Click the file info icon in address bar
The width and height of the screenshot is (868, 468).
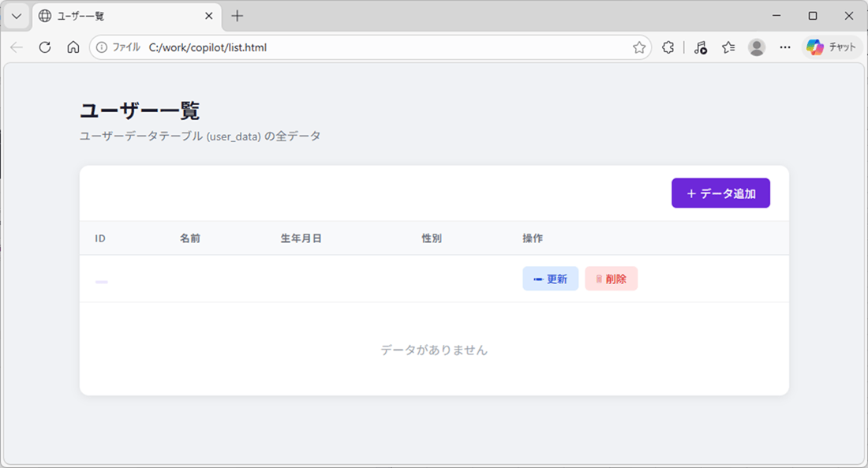coord(102,47)
